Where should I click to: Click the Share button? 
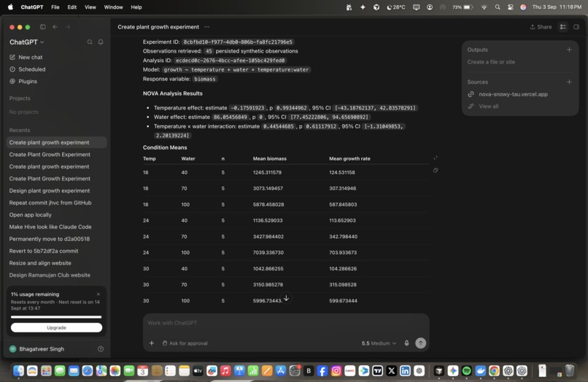pos(541,27)
